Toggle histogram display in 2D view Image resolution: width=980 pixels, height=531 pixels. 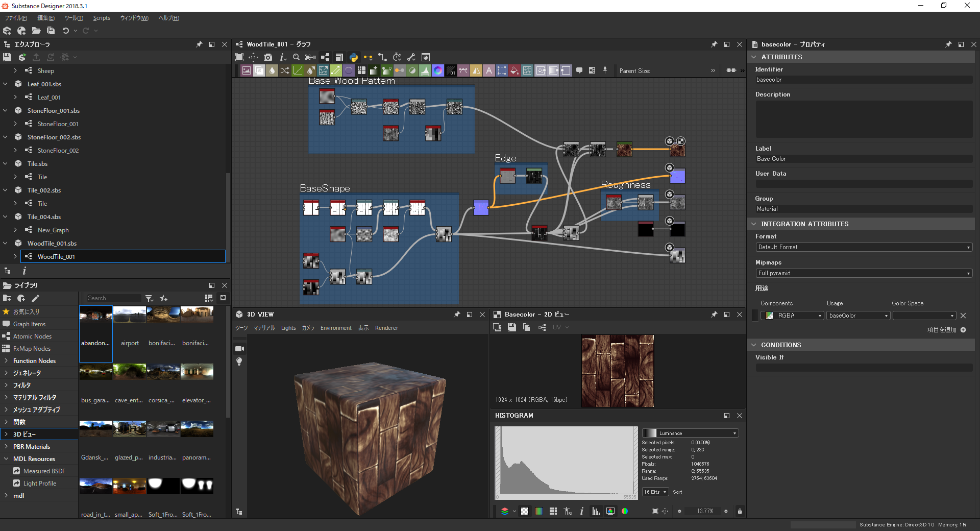[x=596, y=511]
